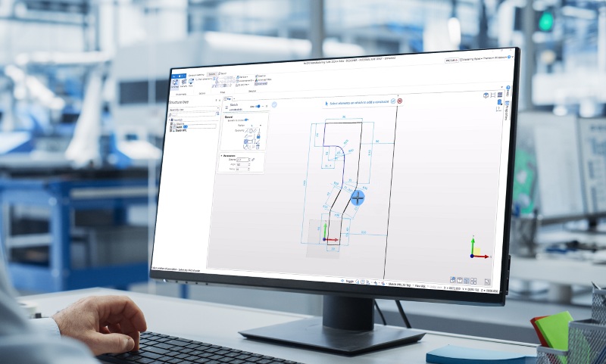
Task: Select the last Sketch item in the Structure tree
Action: 180,130
